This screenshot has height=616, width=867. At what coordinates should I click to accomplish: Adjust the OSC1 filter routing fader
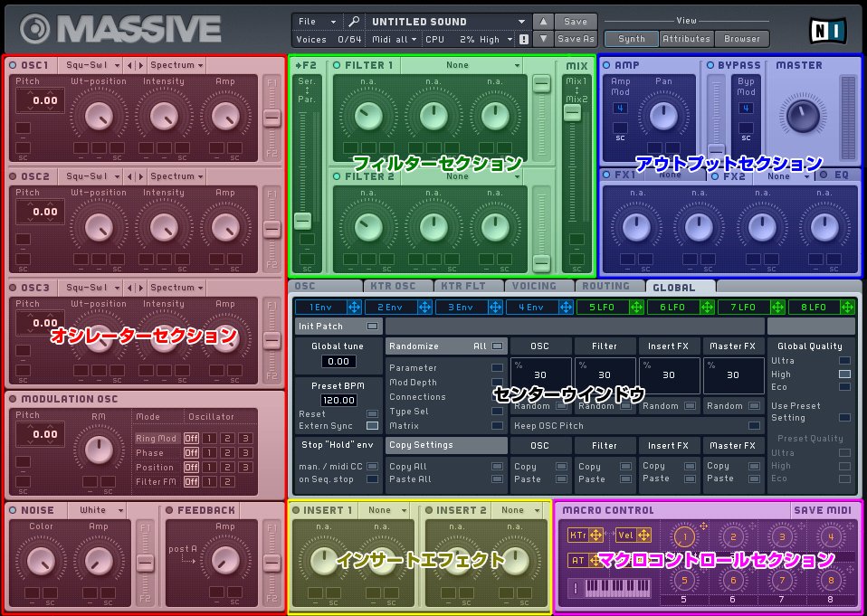point(272,118)
